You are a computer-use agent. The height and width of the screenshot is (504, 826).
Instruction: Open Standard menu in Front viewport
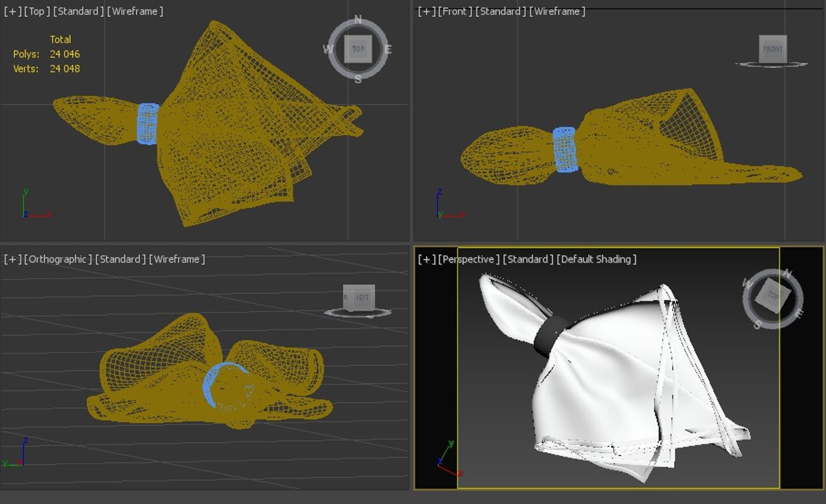(x=501, y=11)
